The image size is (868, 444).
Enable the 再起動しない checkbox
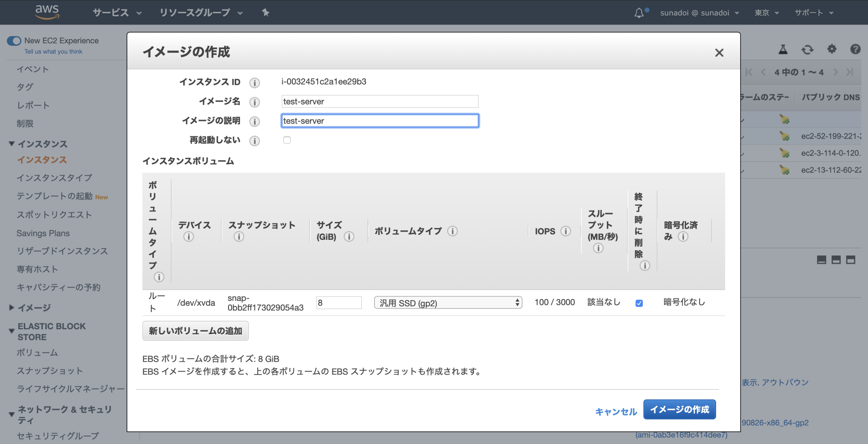pyautogui.click(x=287, y=140)
